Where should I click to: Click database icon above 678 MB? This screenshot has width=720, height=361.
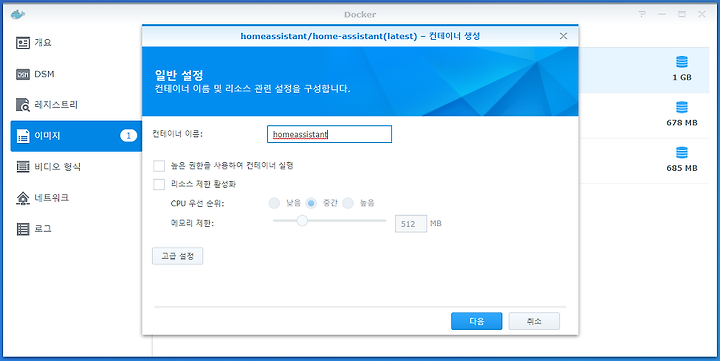[x=682, y=107]
